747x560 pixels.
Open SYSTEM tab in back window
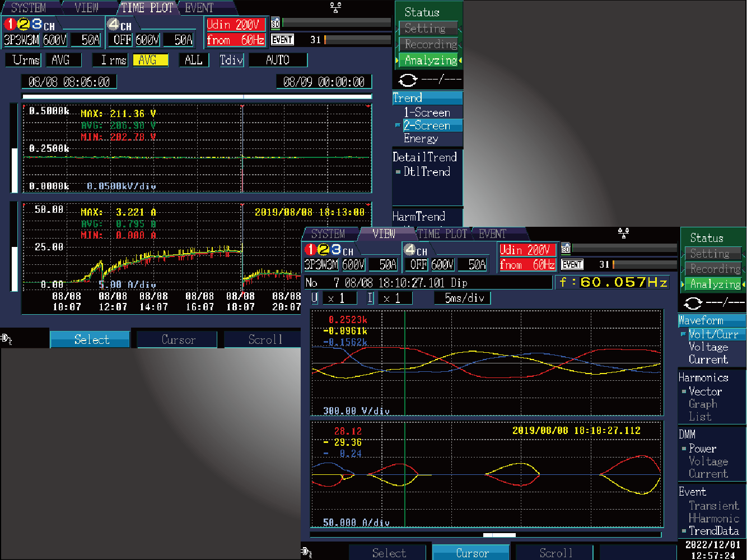(28, 8)
